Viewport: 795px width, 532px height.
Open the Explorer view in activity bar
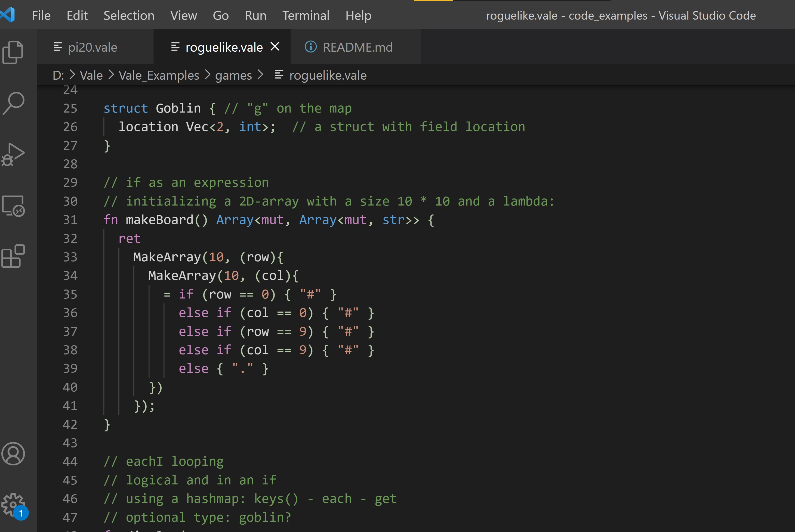click(x=13, y=52)
